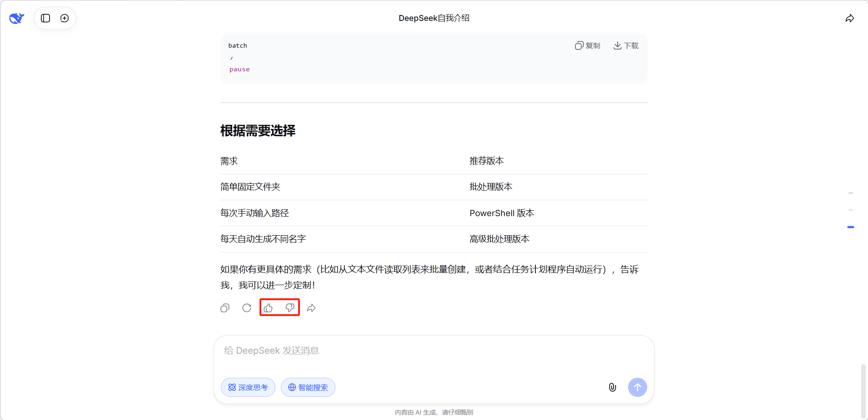Start a new chat with plus icon

click(x=65, y=18)
